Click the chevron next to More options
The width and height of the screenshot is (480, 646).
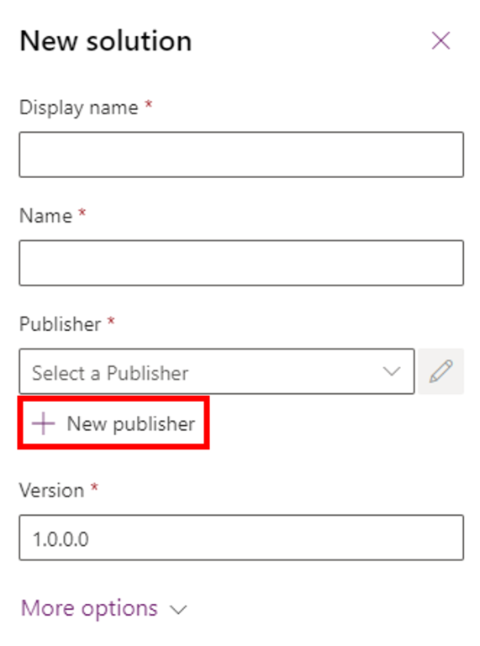178,609
